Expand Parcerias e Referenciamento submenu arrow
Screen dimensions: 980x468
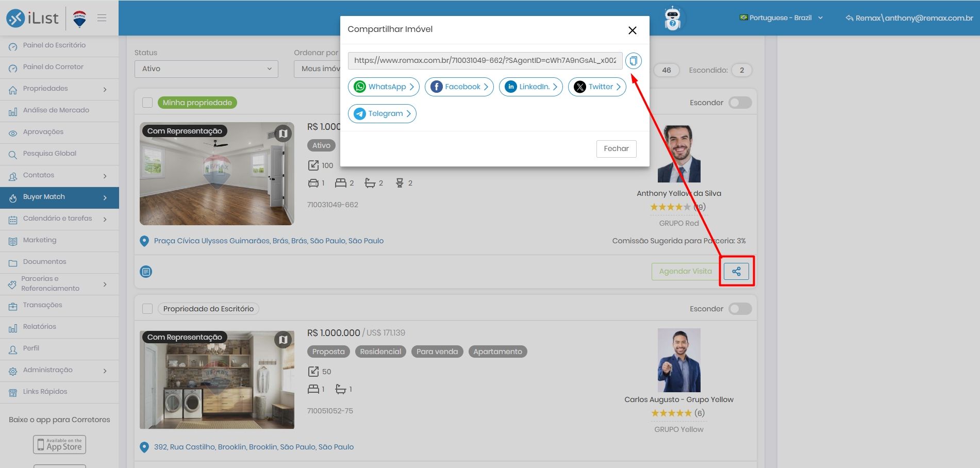click(x=105, y=284)
